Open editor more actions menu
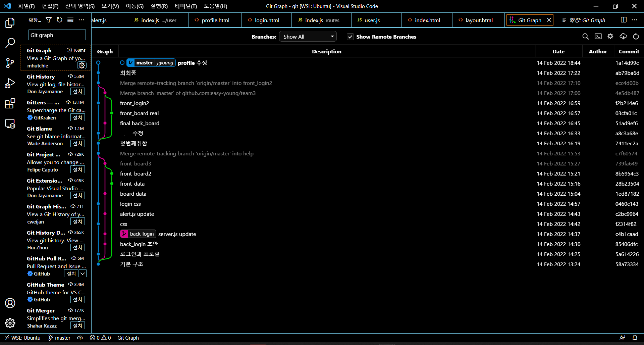 click(x=635, y=20)
